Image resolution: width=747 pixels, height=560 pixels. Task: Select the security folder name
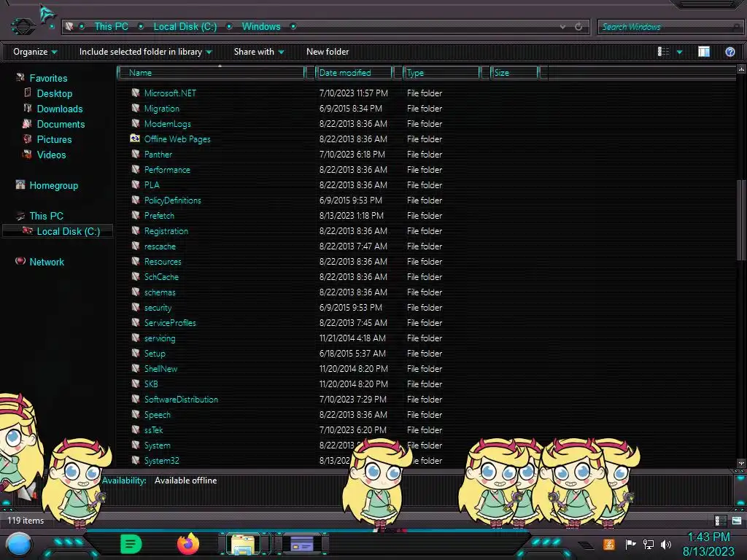pos(158,308)
